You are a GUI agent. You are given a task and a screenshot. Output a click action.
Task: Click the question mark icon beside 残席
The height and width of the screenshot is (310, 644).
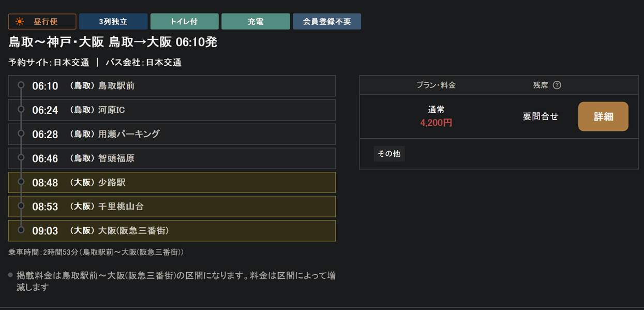coord(557,85)
